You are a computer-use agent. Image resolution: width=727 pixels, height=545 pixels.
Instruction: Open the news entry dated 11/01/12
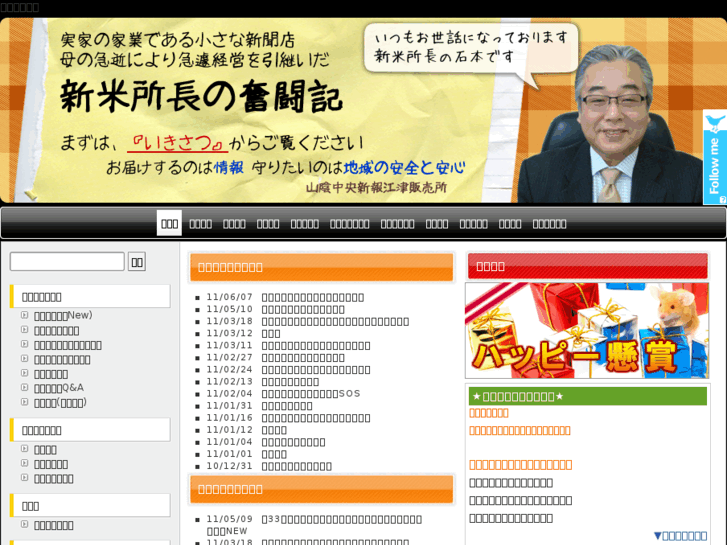[x=274, y=430]
